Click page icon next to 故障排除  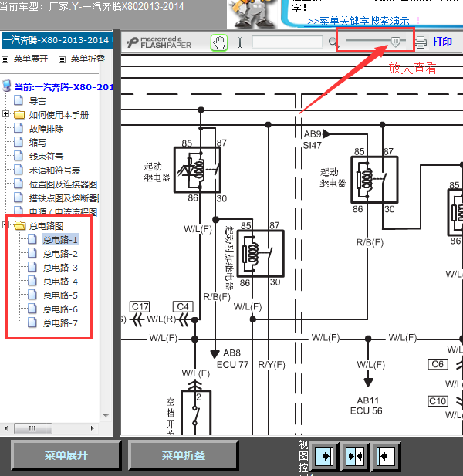(19, 128)
